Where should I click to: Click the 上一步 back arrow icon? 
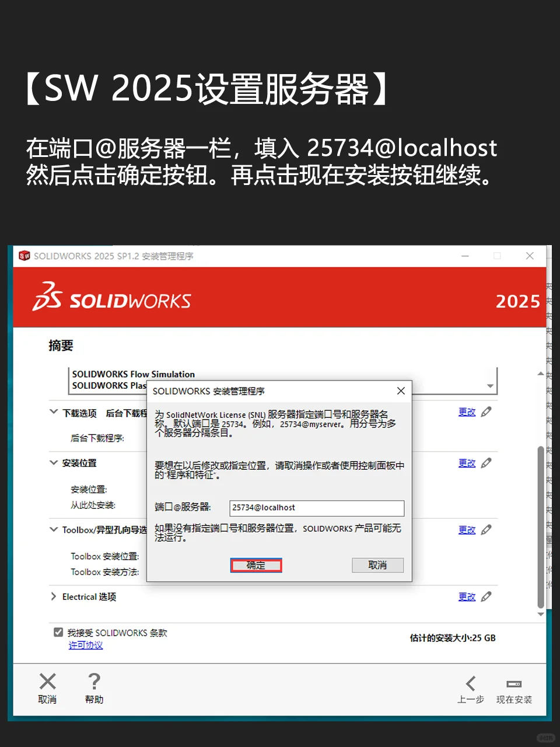pos(471,683)
